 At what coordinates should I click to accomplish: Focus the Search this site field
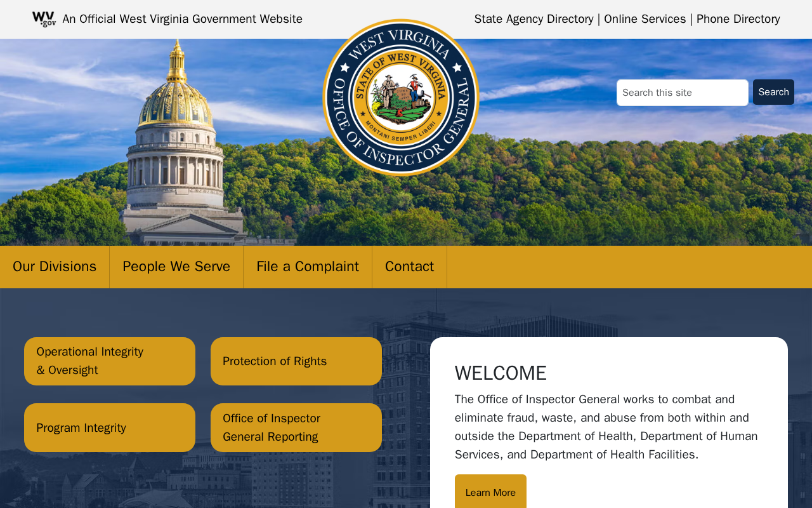coord(683,93)
